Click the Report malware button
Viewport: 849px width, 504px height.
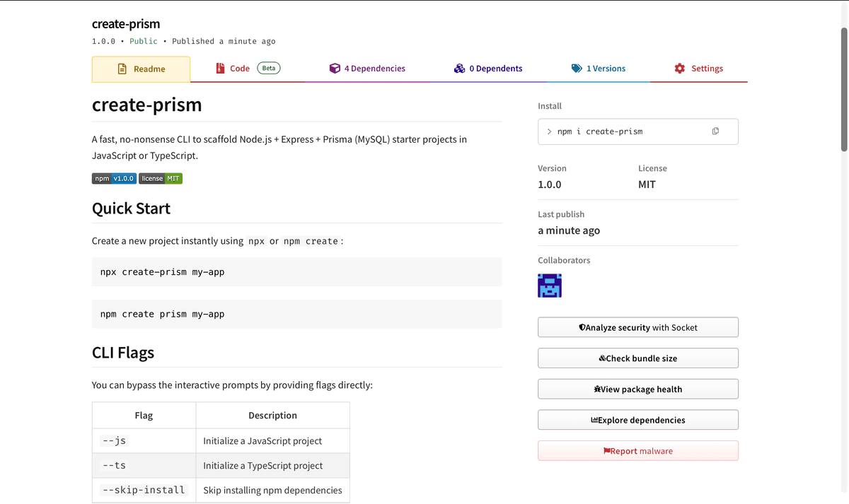pos(638,451)
